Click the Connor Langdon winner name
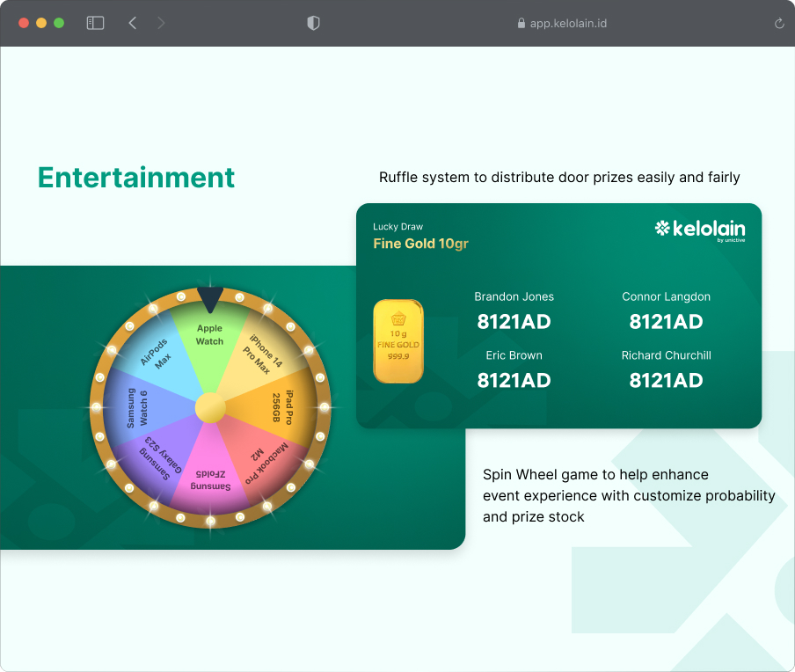Image resolution: width=795 pixels, height=672 pixels. (x=667, y=296)
